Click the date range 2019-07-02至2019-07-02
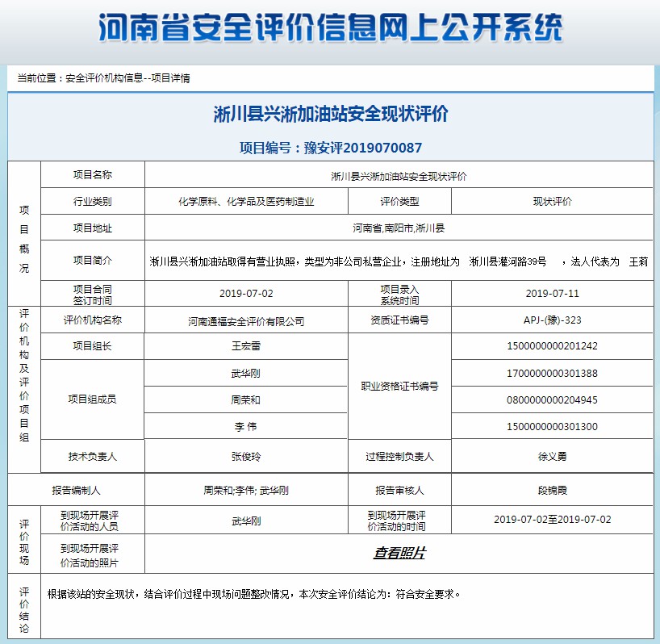Screen dimensions: 660x644 (552, 520)
